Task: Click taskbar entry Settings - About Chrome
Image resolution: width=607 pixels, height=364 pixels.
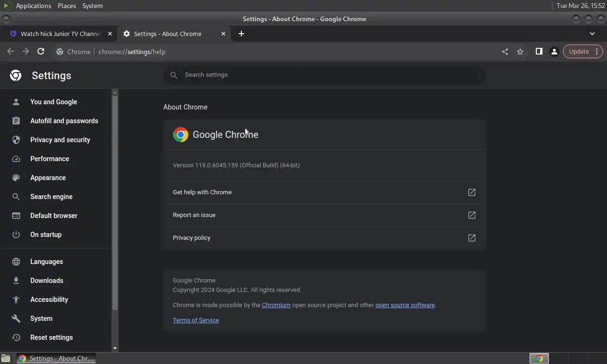Action: [56, 358]
